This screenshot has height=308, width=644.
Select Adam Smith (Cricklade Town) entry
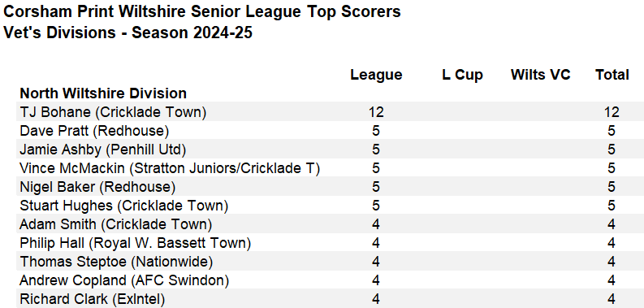[116, 224]
